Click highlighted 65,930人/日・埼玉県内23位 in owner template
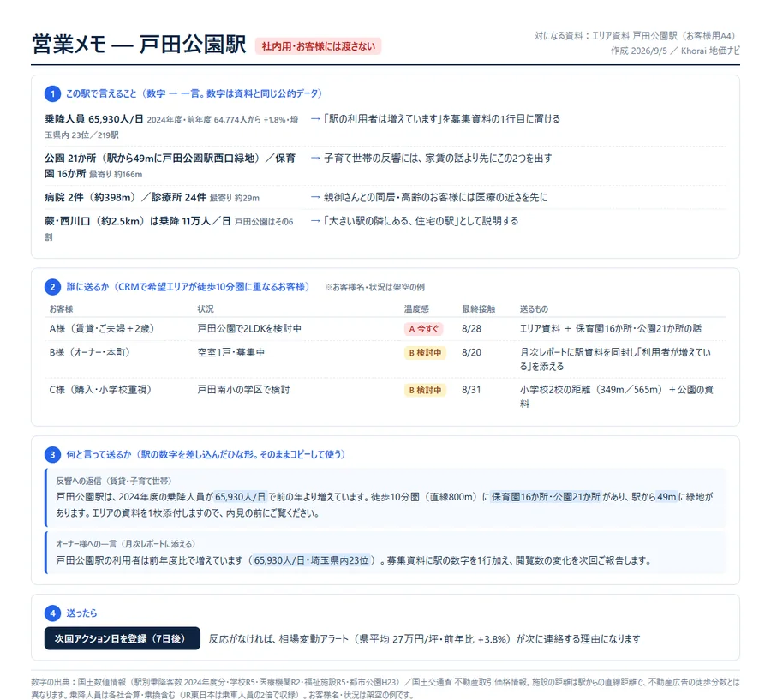Viewport: 771px width, 700px height. 311,560
